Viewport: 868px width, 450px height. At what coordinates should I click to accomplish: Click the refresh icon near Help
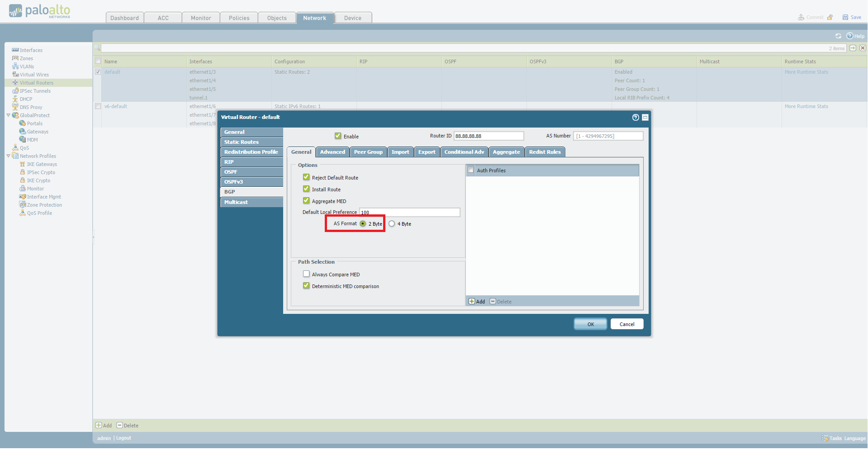(838, 36)
